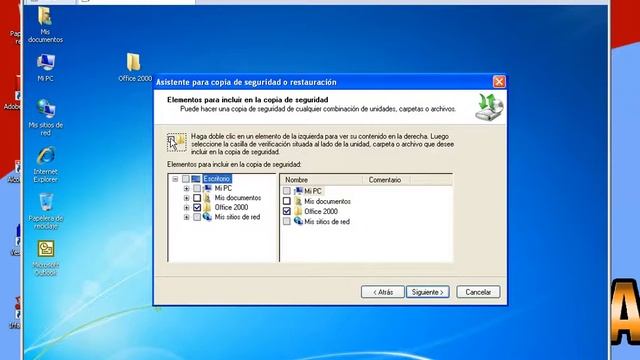Click Mis documentos icon in right list

(x=298, y=201)
